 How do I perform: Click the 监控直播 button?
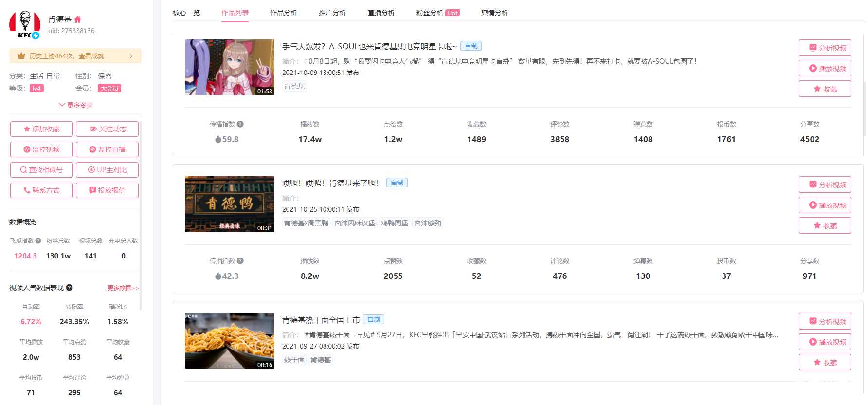click(107, 149)
